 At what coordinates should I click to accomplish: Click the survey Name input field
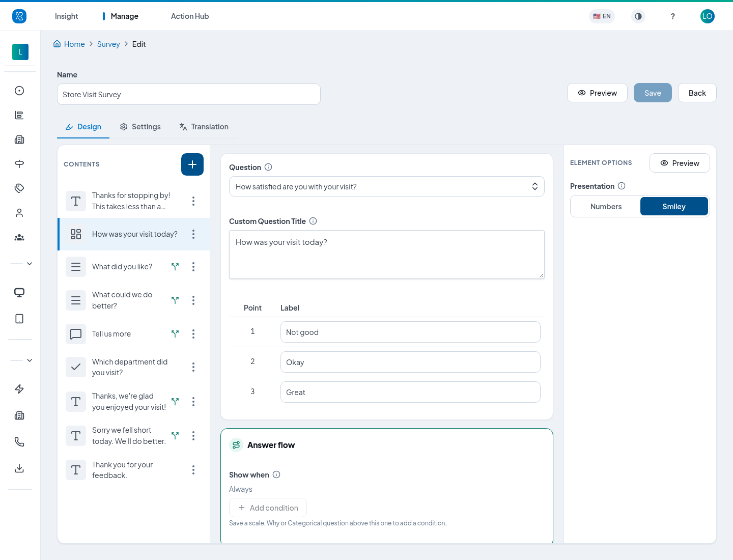pyautogui.click(x=189, y=94)
